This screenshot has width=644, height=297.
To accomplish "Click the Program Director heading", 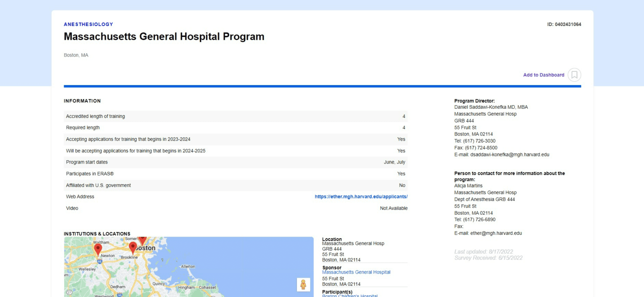I will (x=475, y=101).
